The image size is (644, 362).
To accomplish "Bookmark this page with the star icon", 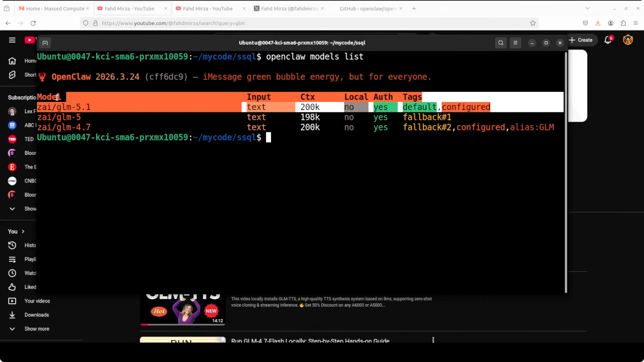I will pos(533,23).
